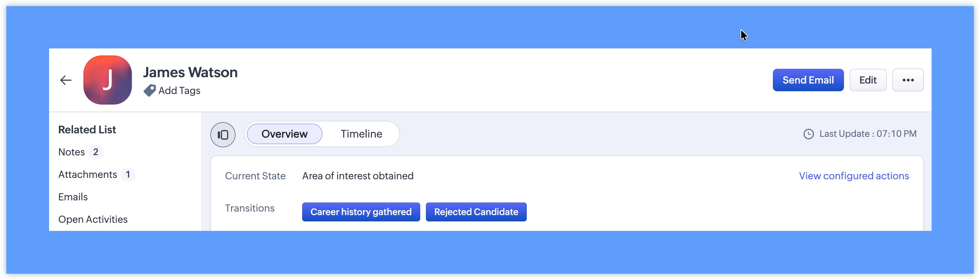Screen dimensions: 980x280
Task: Click the Rejected Candidate transition button
Action: (x=476, y=212)
